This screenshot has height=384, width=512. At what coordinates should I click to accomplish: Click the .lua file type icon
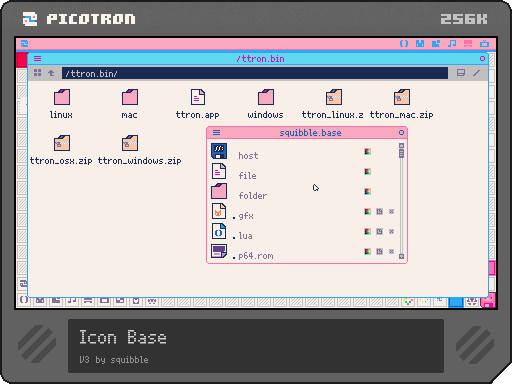(219, 231)
